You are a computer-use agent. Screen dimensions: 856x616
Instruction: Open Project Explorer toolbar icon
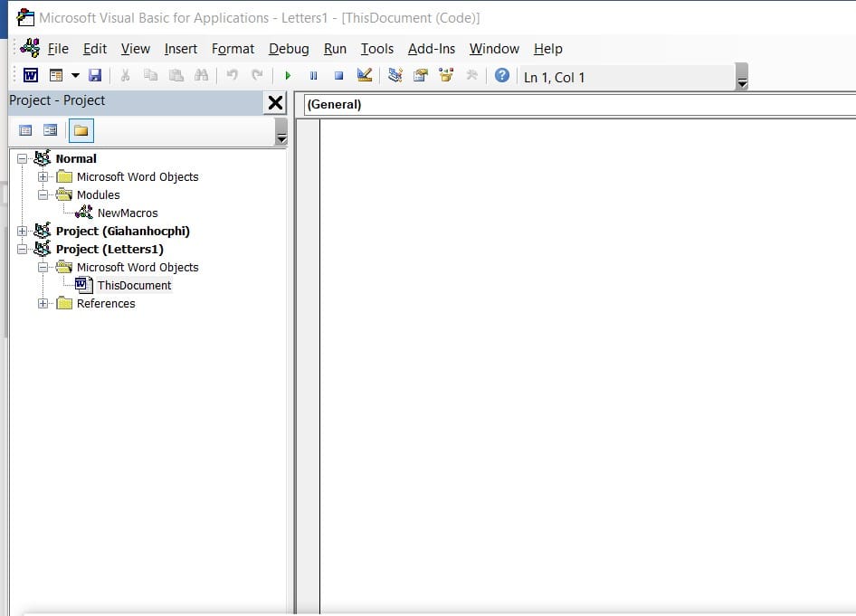pyautogui.click(x=395, y=75)
